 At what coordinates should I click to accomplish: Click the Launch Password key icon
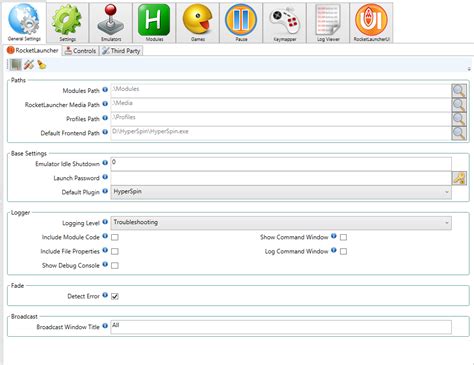click(459, 178)
